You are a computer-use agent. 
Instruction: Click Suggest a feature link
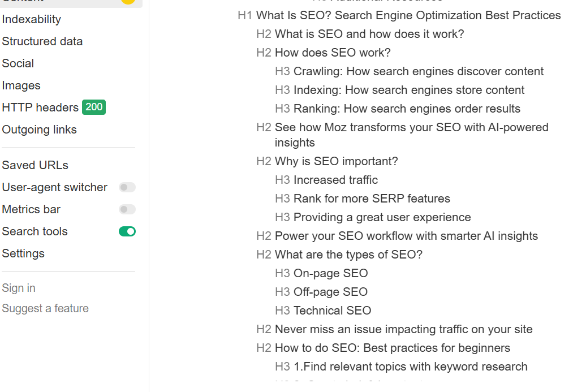[x=45, y=308]
